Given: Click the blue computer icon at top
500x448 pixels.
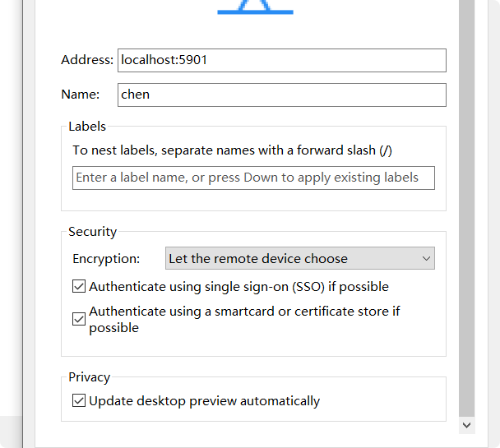Looking at the screenshot, I should click(255, 7).
